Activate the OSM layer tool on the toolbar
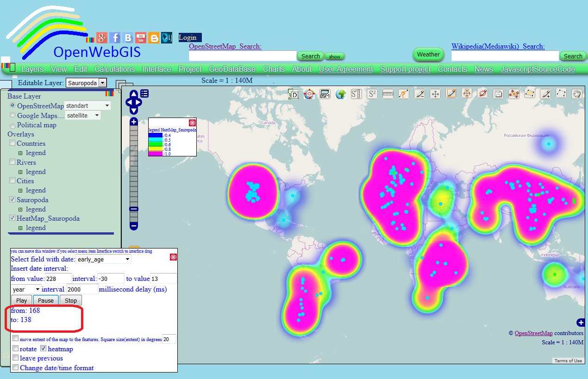 325,93
